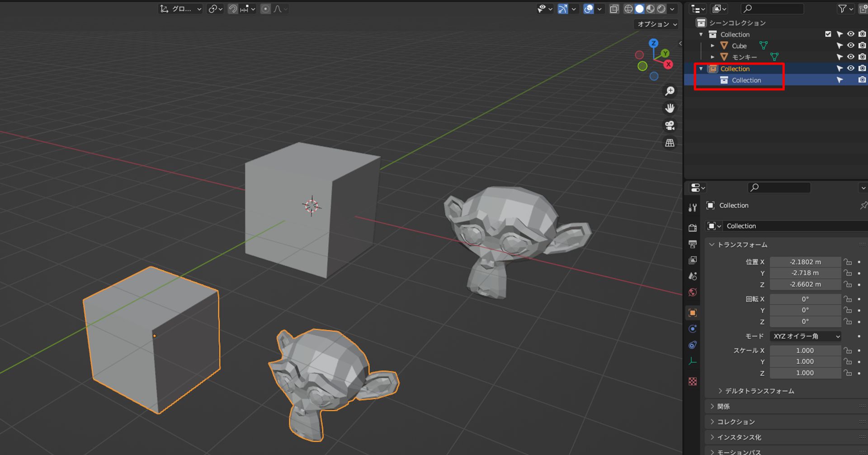Select the nested Collection in the outliner
Viewport: 868px width, 455px height.
click(746, 80)
